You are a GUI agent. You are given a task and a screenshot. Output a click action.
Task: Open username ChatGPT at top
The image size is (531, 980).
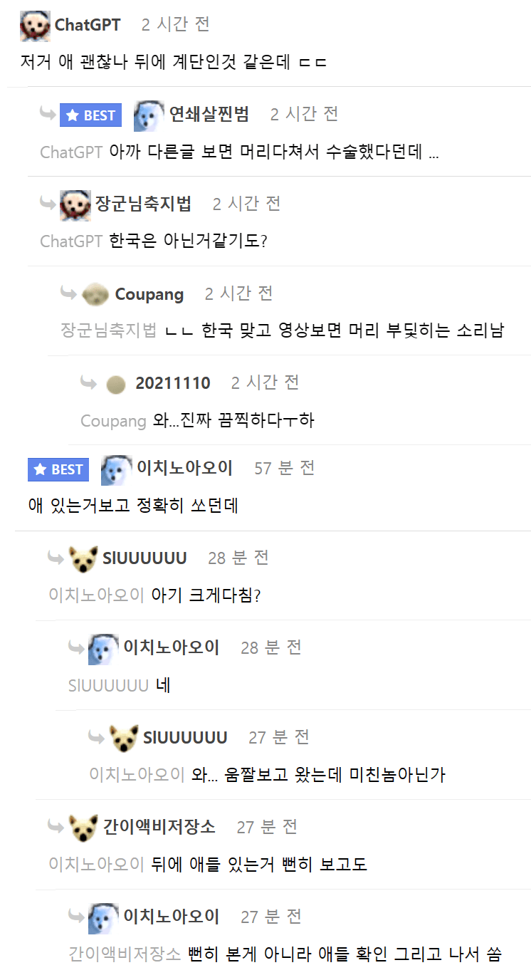88,25
